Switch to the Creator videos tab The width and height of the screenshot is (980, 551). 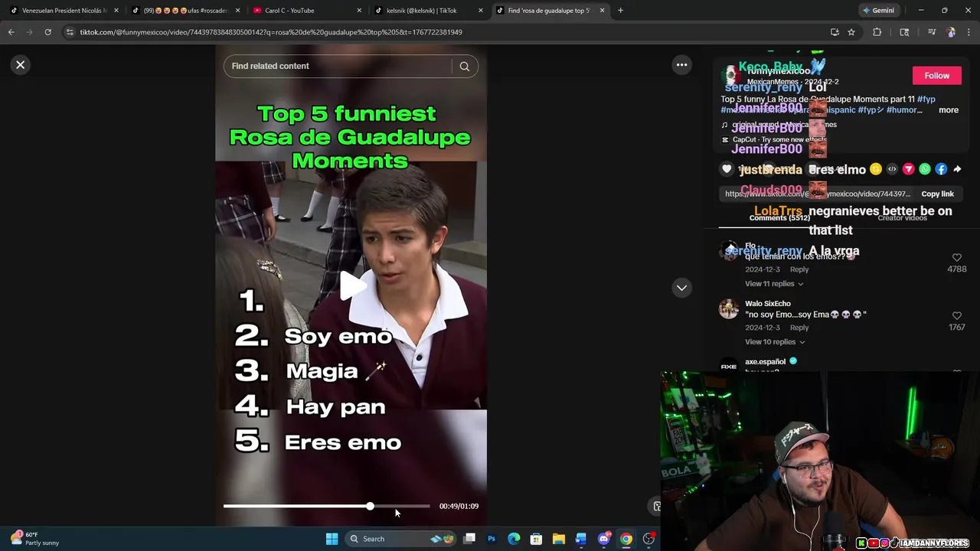tap(902, 218)
